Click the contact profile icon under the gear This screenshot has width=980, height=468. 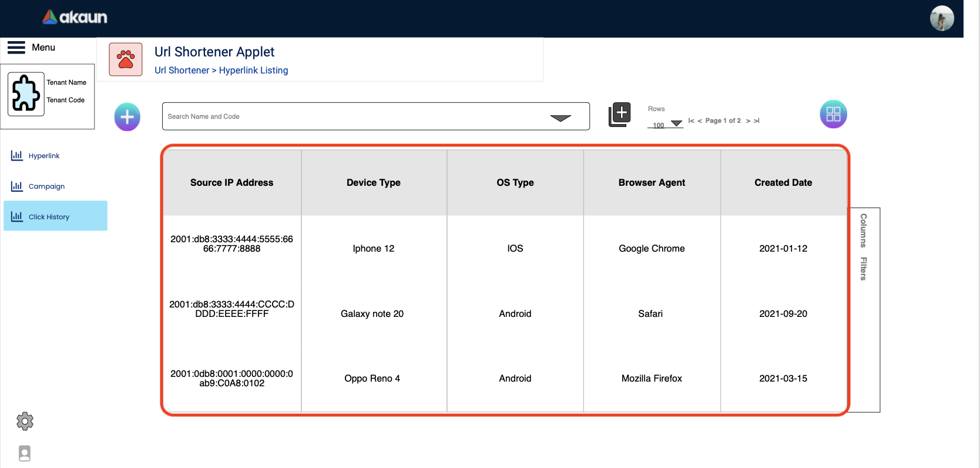click(x=25, y=453)
